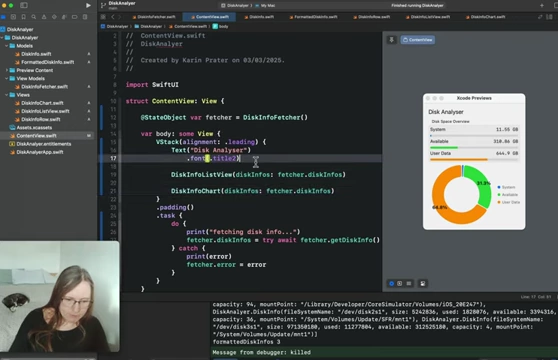Open DiskInfoFetcher.swift in the navigator

(41, 87)
